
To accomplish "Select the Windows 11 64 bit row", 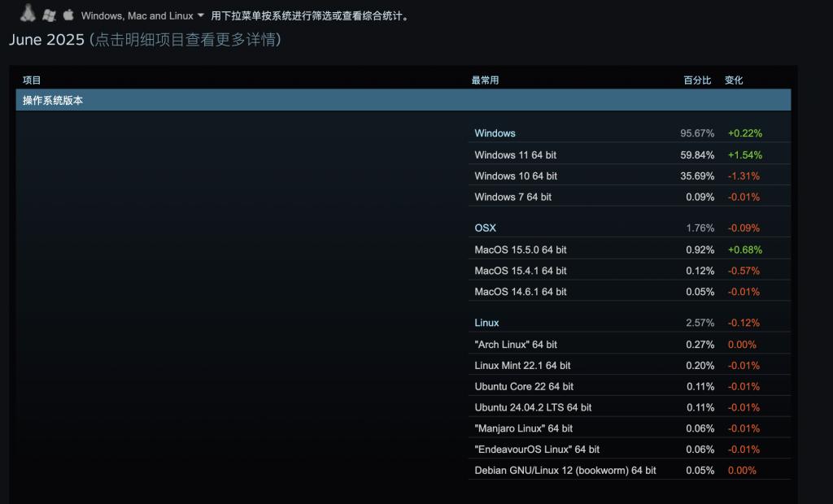I will click(630, 155).
